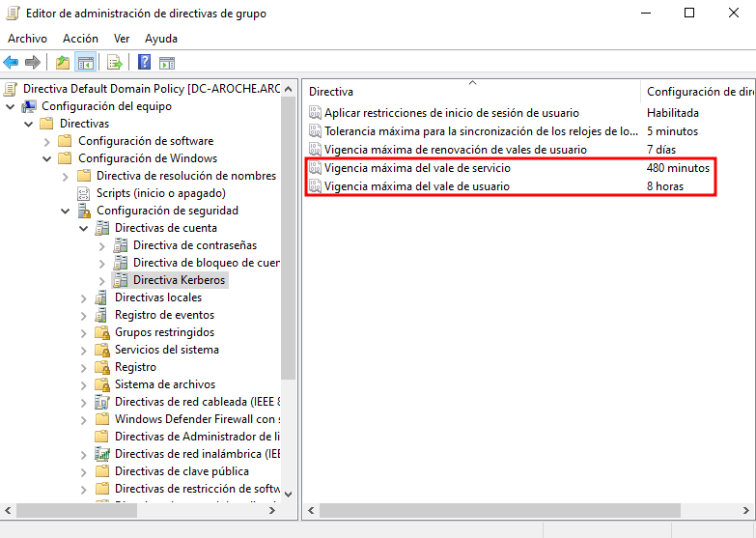
Task: Open the Acción menu
Action: (x=80, y=39)
